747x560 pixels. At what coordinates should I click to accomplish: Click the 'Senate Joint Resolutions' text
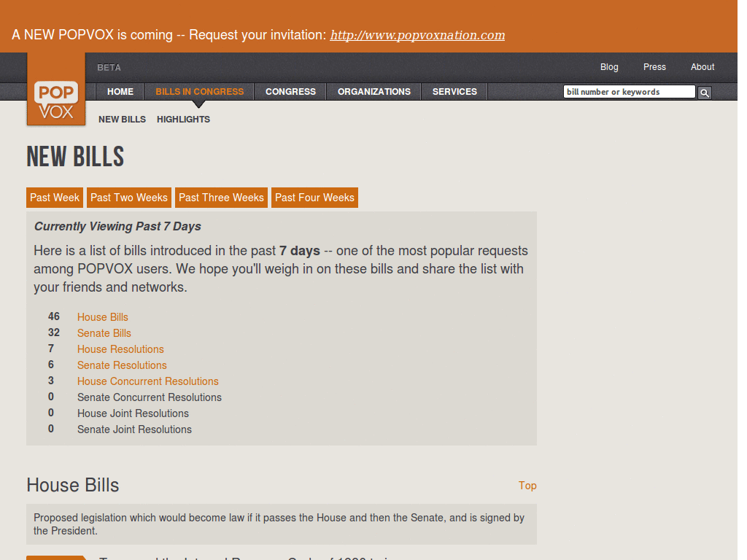point(134,429)
